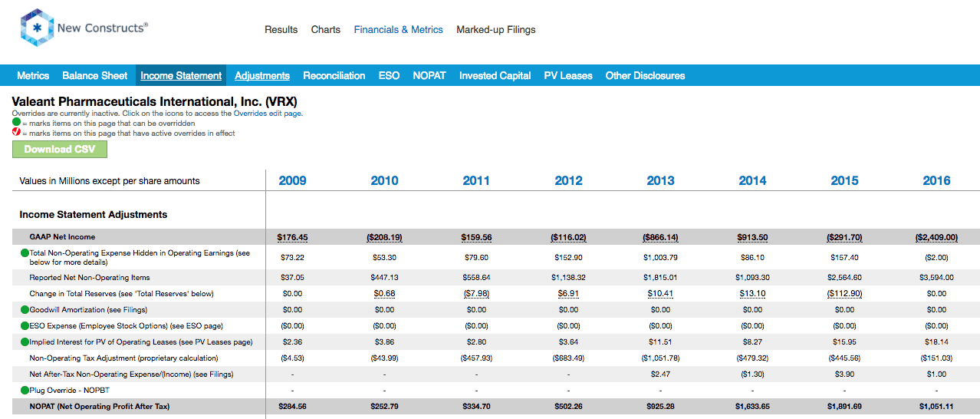This screenshot has width=980, height=419.
Task: Click GAAP Net Income value ($291.70)
Action: (844, 237)
